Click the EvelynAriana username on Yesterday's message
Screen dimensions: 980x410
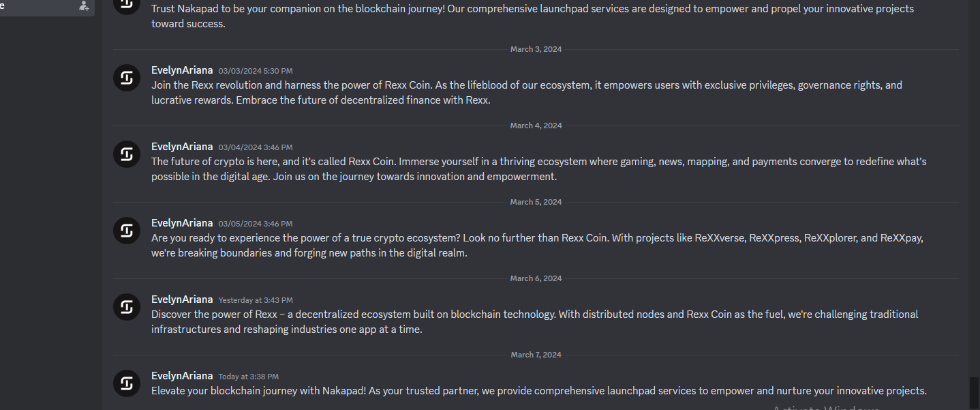(x=182, y=299)
